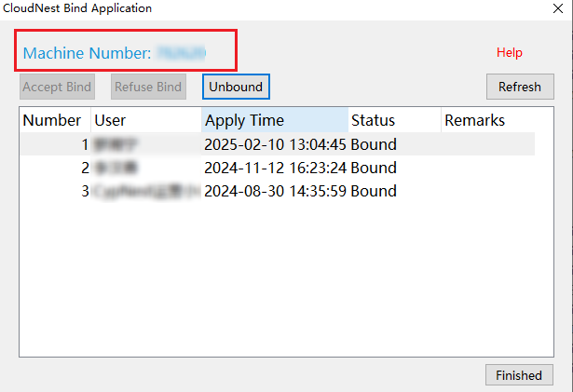Click the Unbound button
The width and height of the screenshot is (573, 392).
click(236, 87)
